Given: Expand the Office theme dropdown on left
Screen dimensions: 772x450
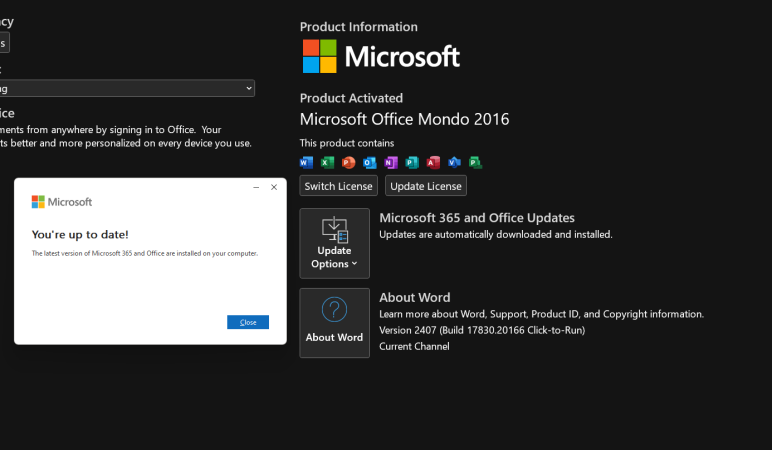Looking at the screenshot, I should click(x=128, y=88).
